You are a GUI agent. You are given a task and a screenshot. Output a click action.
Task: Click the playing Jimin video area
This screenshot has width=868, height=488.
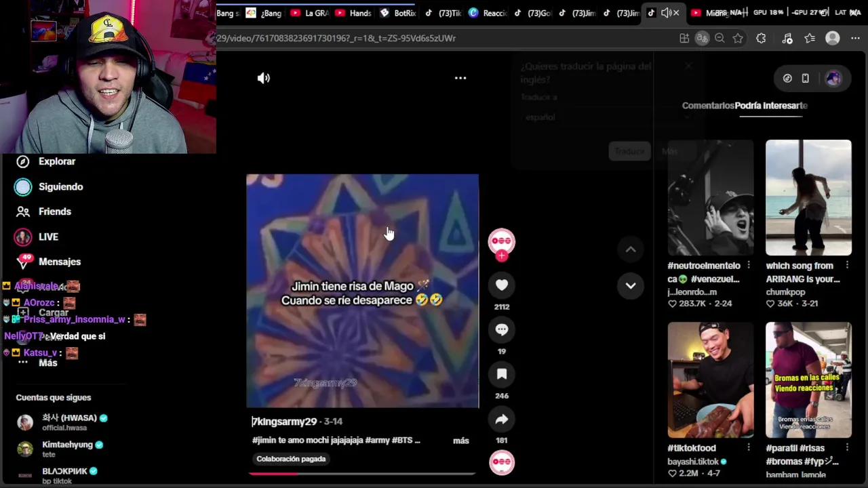[x=362, y=291]
